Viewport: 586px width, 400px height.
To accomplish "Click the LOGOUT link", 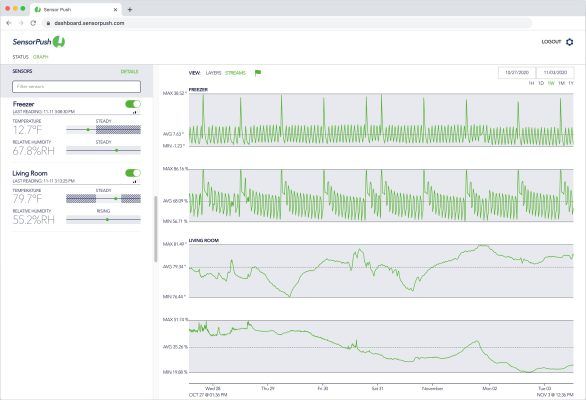I will coord(552,42).
